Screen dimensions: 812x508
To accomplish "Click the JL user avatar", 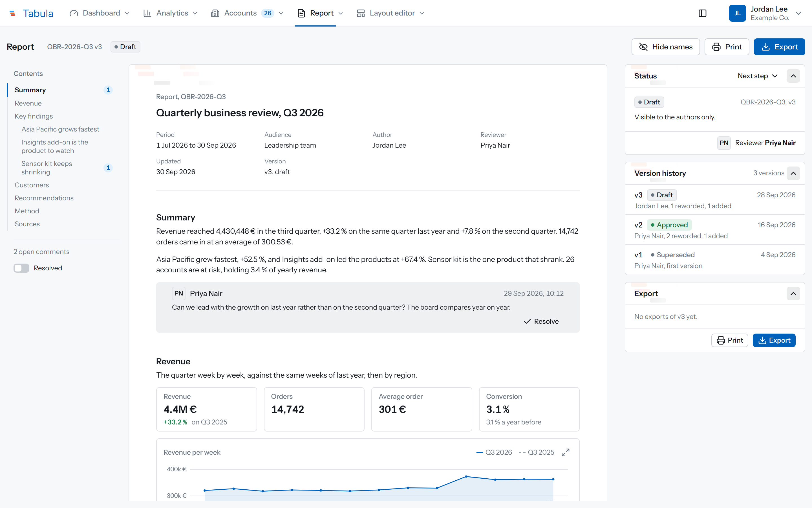I will [x=737, y=13].
